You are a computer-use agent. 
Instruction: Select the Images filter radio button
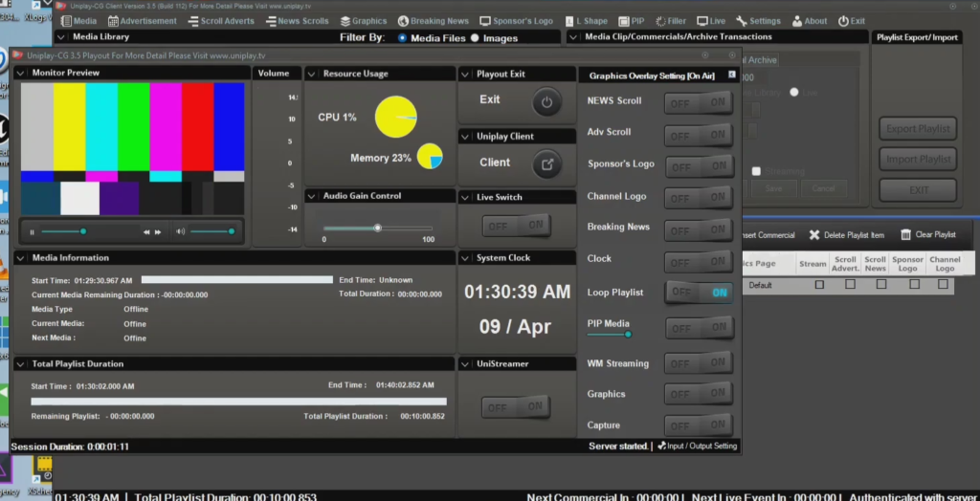[x=475, y=38]
